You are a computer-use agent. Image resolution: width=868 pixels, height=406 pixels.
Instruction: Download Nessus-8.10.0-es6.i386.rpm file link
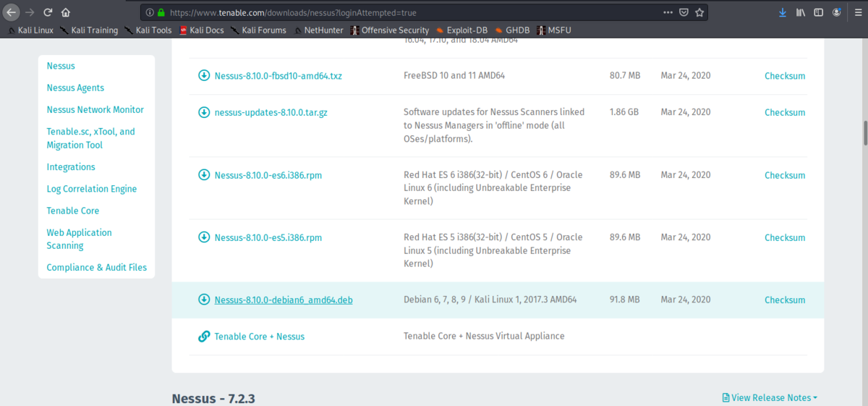pyautogui.click(x=268, y=175)
